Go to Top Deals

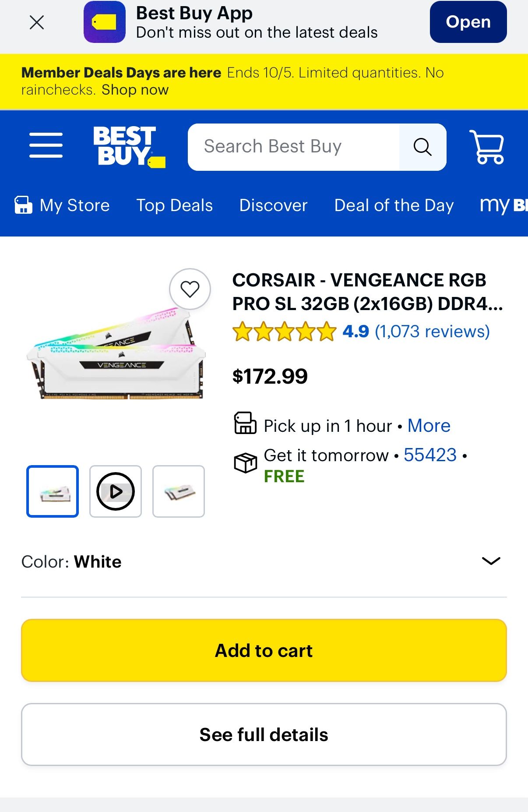(174, 205)
